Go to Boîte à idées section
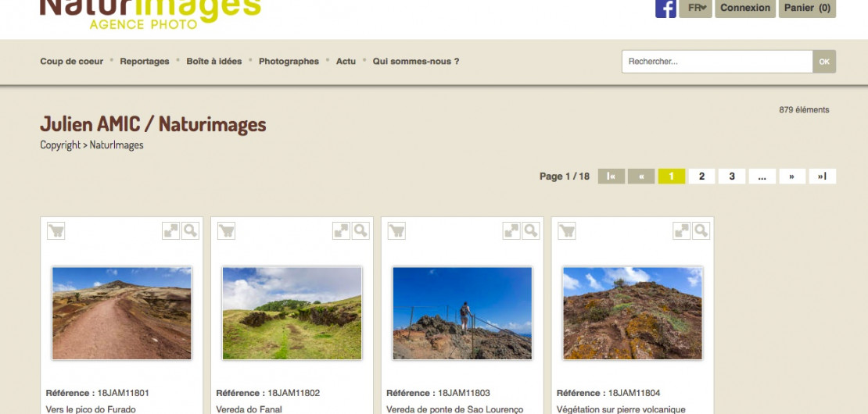This screenshot has width=868, height=414. click(213, 61)
